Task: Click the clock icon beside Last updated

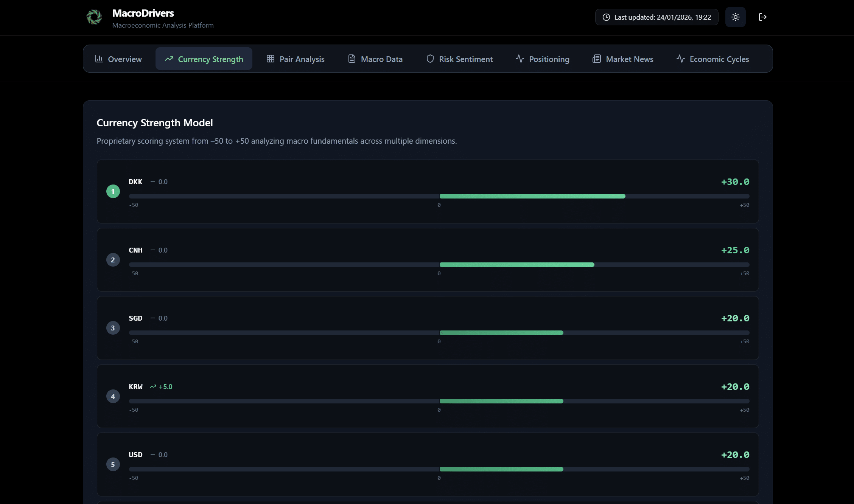Action: coord(606,17)
